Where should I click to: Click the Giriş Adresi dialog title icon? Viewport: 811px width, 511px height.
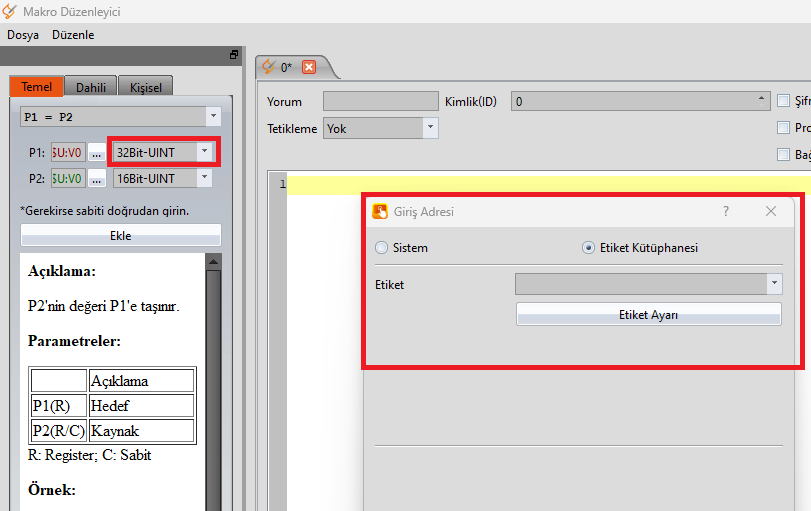(380, 211)
